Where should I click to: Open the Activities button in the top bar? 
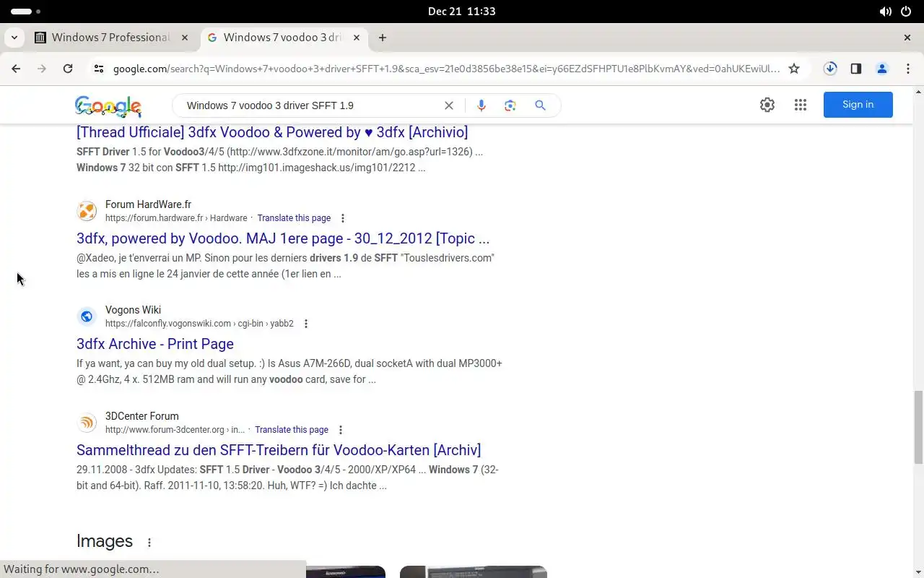pyautogui.click(x=25, y=12)
